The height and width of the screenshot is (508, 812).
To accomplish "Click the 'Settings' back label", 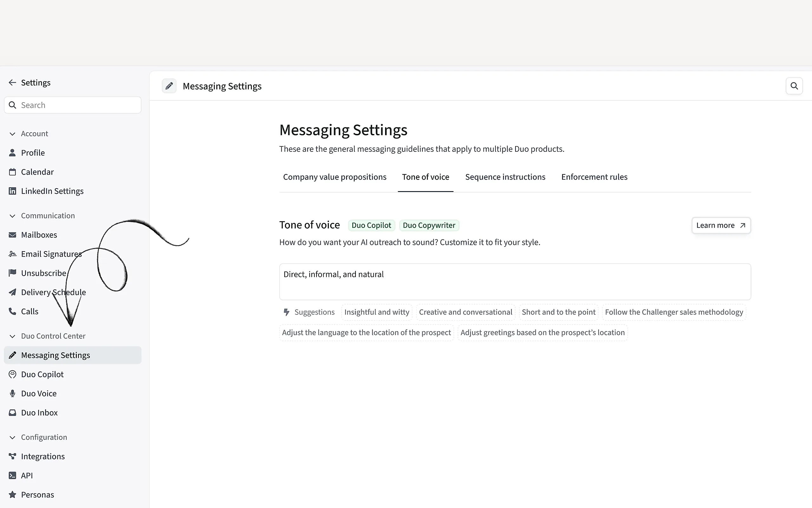I will [x=36, y=83].
